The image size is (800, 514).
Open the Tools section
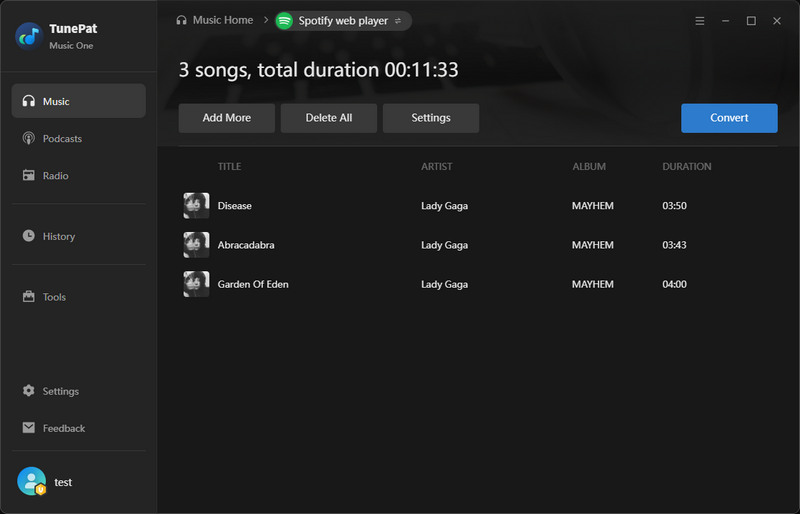point(79,297)
